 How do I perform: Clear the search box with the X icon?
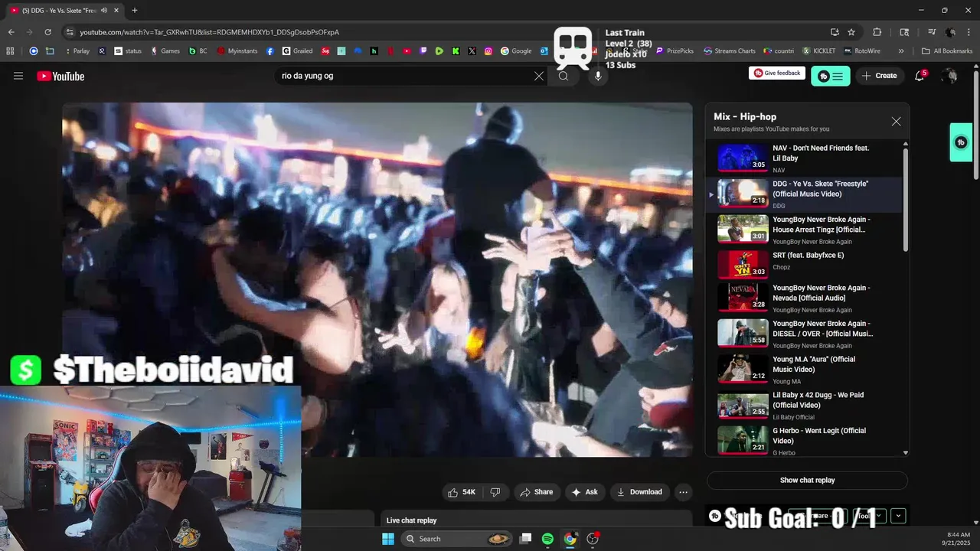539,76
